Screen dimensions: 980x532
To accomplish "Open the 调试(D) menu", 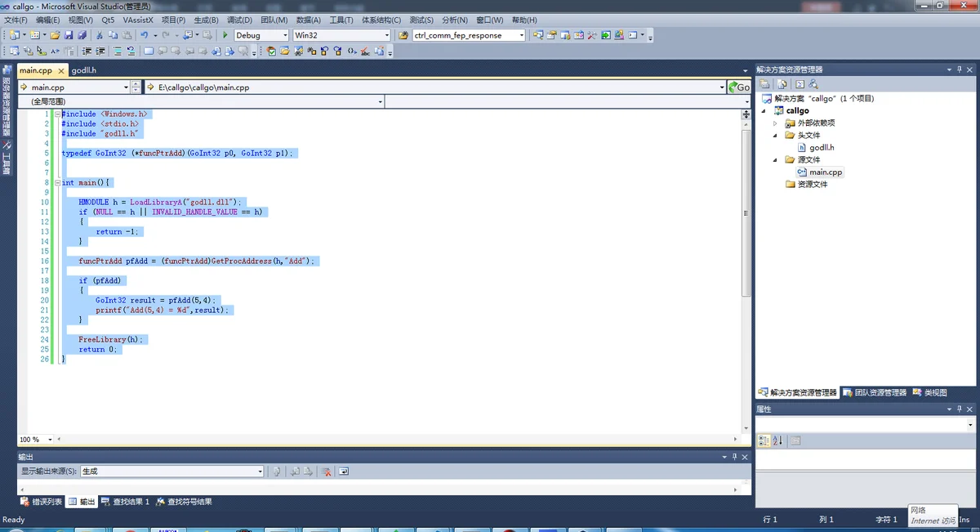I will click(x=239, y=20).
